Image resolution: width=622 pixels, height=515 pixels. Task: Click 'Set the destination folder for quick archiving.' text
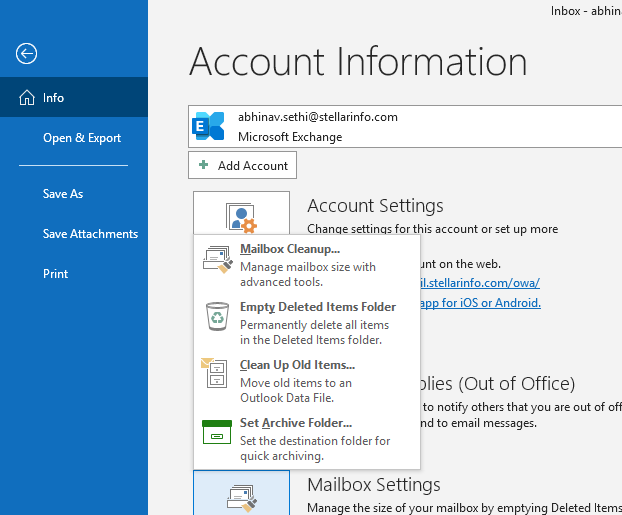click(315, 448)
